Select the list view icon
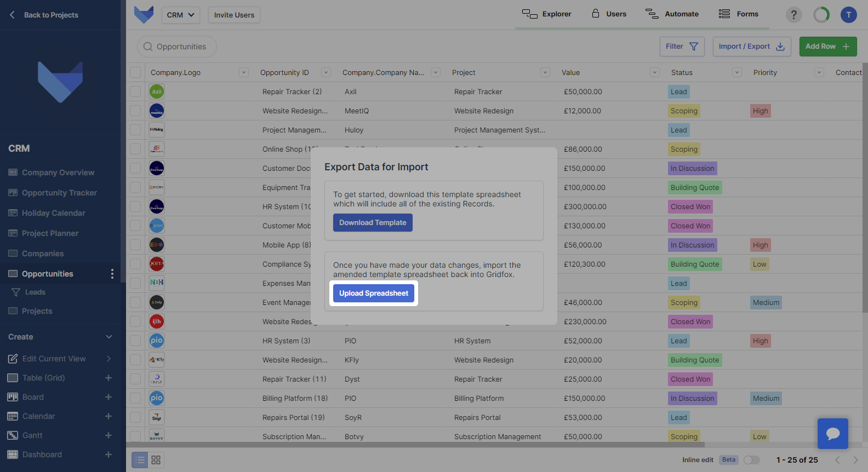Image resolution: width=868 pixels, height=472 pixels. [x=140, y=460]
